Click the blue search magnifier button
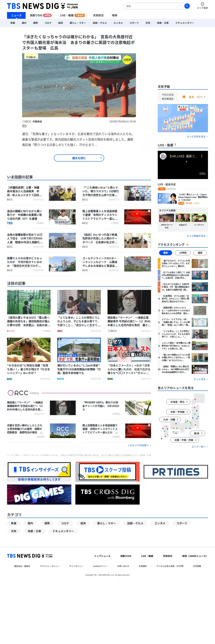Screen dimensions: 215x644 [187, 6]
